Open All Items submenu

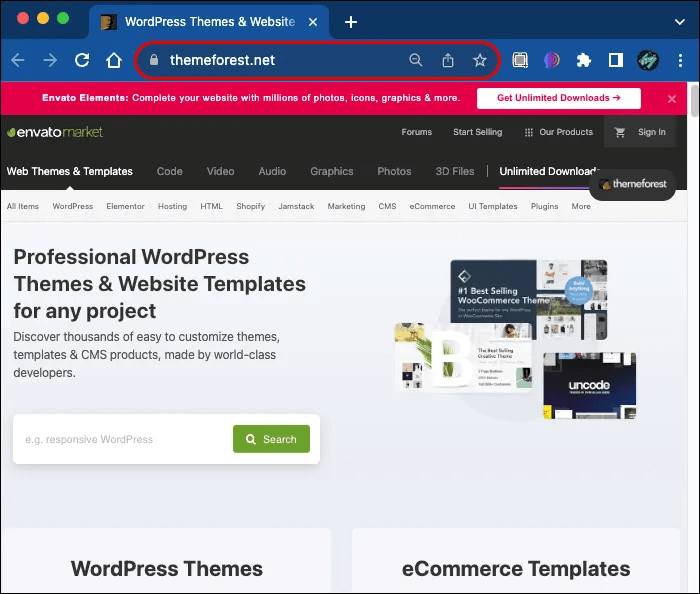(23, 206)
